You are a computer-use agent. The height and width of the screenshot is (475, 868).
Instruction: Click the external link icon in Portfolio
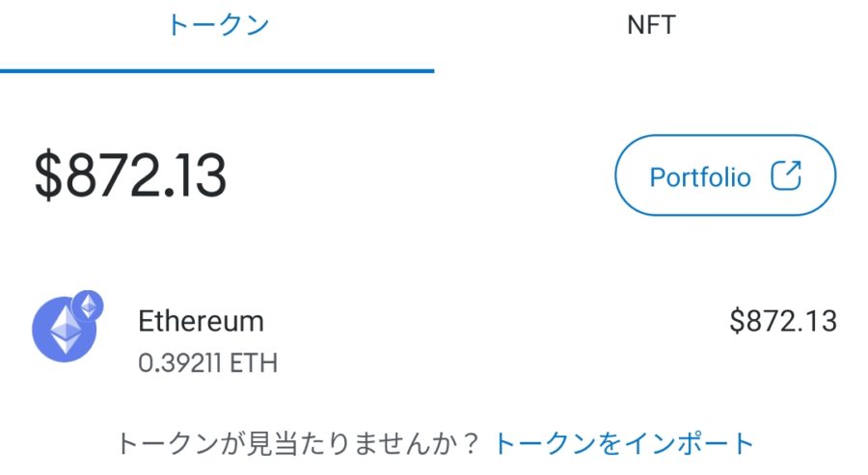pyautogui.click(x=786, y=175)
